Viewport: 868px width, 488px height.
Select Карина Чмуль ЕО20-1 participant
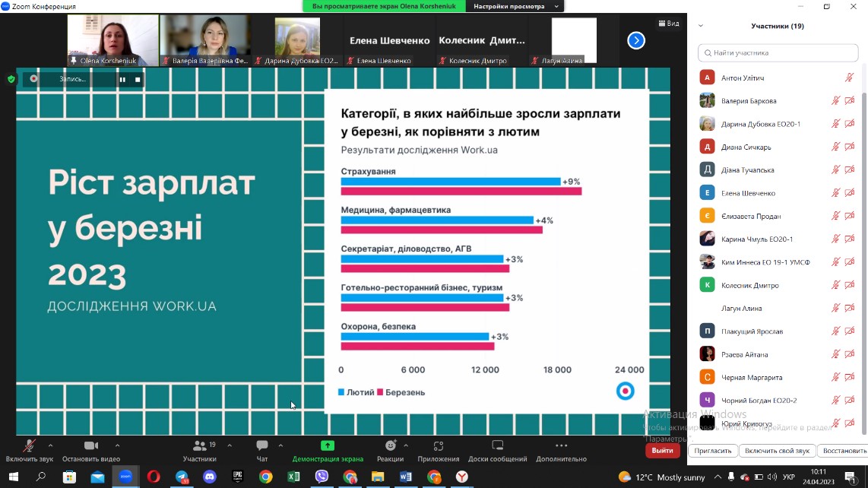coord(777,239)
